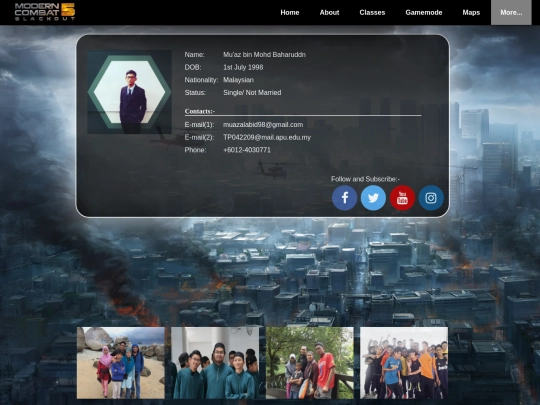Open the Classes menu item
The height and width of the screenshot is (405, 540).
[x=372, y=12]
